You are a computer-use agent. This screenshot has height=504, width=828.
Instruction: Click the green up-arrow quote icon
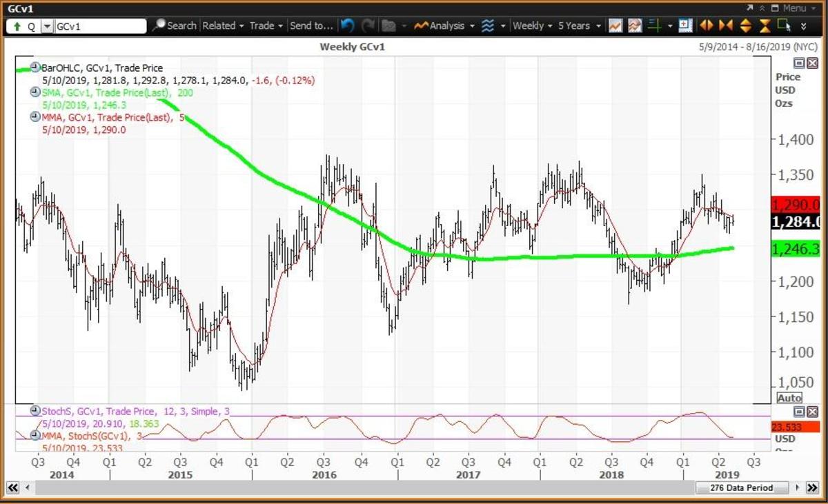pos(17,26)
